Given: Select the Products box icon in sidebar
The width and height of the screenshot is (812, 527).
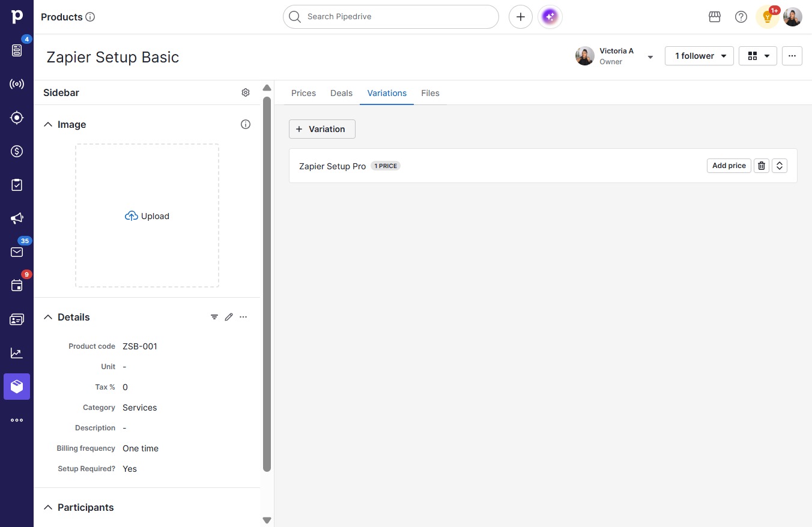Looking at the screenshot, I should pyautogui.click(x=17, y=387).
